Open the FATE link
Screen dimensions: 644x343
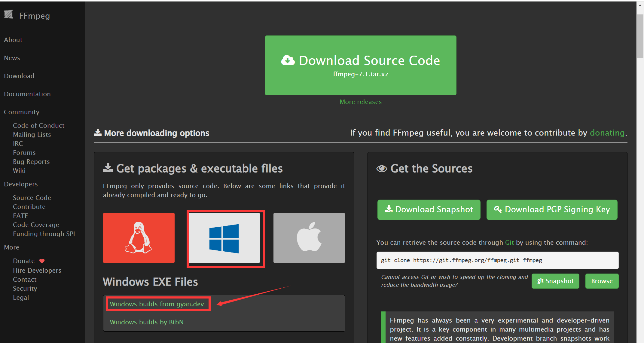20,216
